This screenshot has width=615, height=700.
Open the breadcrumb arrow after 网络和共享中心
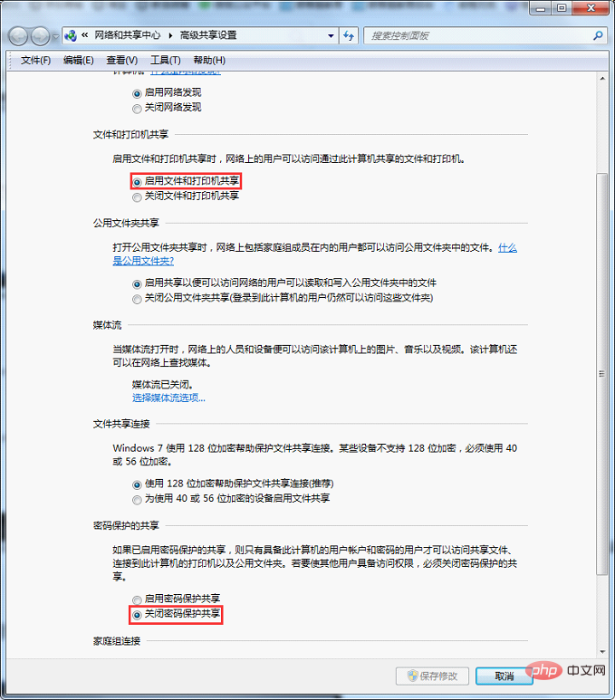pyautogui.click(x=170, y=35)
